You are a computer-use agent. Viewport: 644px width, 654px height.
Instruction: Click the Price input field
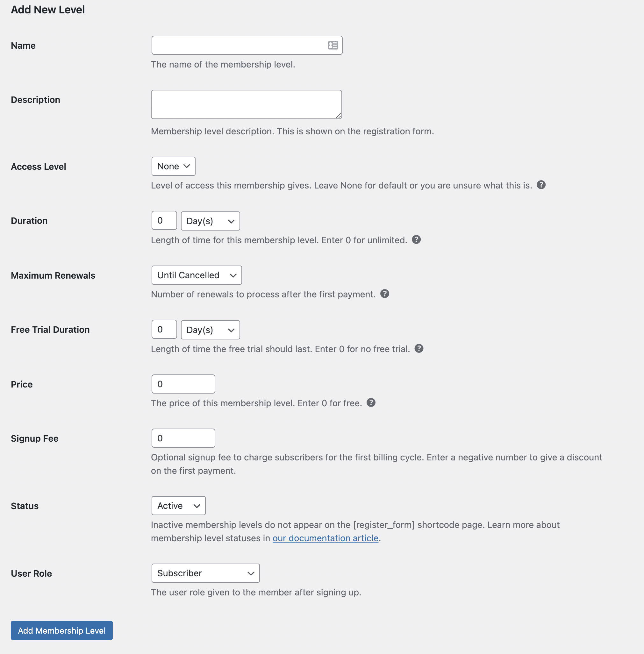(x=183, y=384)
